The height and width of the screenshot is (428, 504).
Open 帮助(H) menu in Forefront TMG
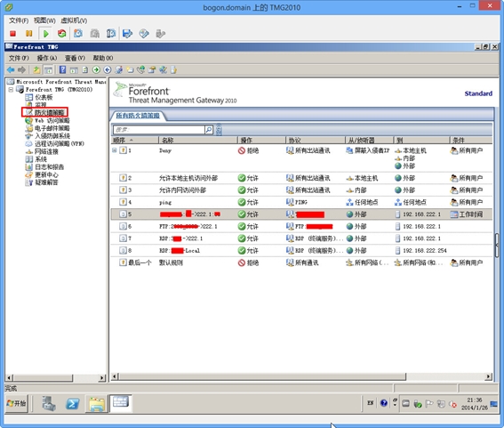pyautogui.click(x=103, y=58)
